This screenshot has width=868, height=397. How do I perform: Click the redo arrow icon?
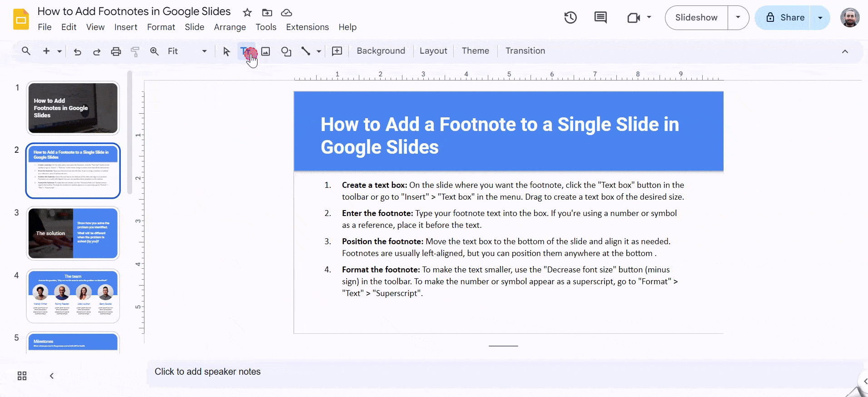click(x=97, y=51)
